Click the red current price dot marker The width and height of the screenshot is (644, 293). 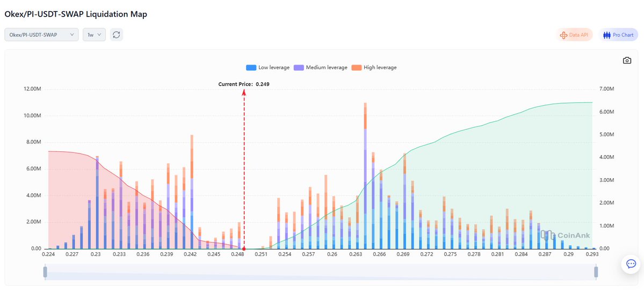[244, 248]
